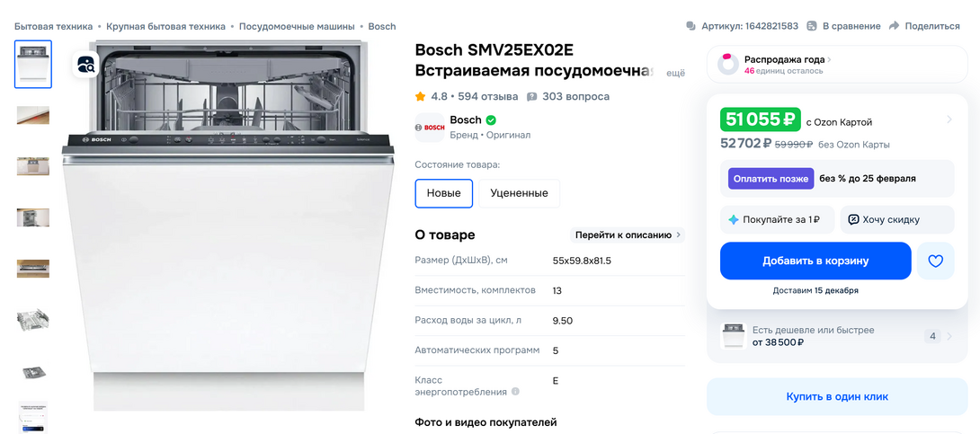Click the share arrow icon 'Поделиться'
980x434 pixels.
[x=895, y=26]
